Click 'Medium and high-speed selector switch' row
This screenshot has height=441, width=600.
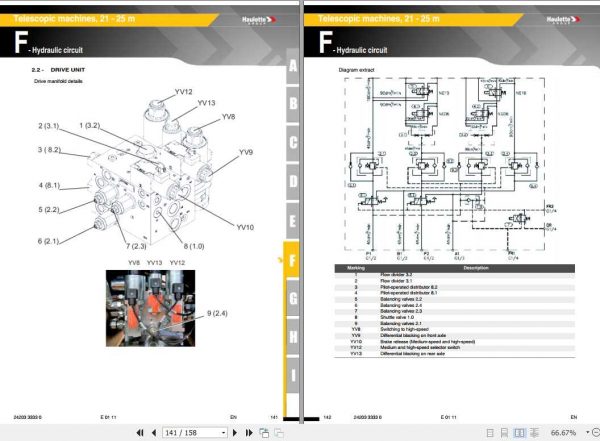pyautogui.click(x=455, y=348)
